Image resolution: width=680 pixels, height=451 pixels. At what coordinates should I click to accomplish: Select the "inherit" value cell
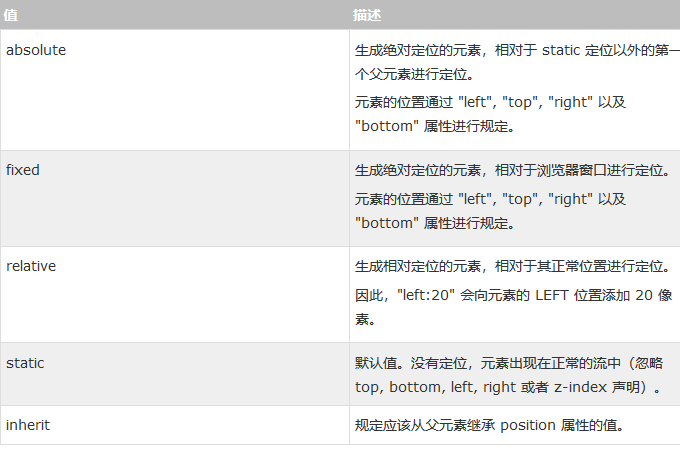[28, 425]
